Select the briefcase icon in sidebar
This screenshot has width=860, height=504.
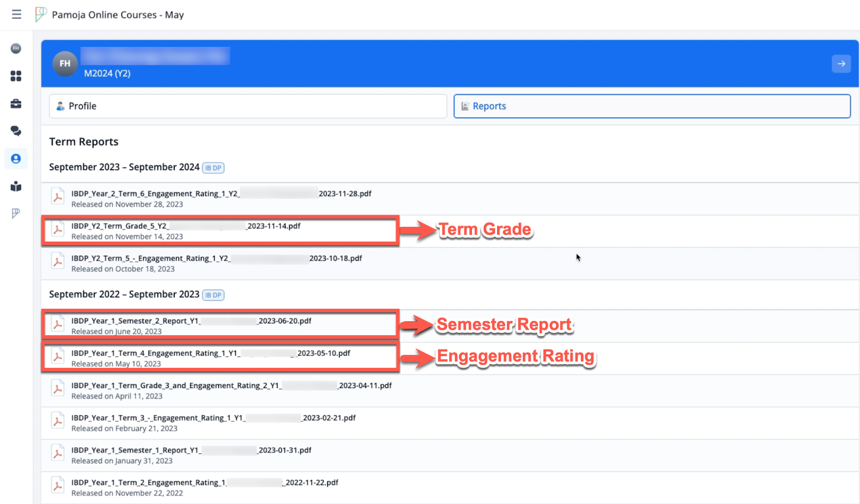(16, 104)
